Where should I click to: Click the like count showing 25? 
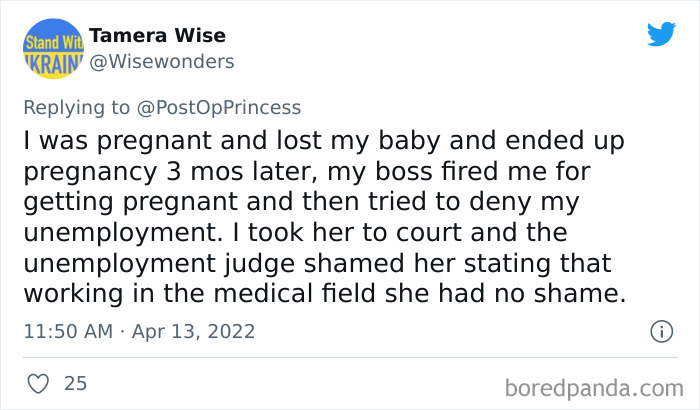[x=75, y=382]
